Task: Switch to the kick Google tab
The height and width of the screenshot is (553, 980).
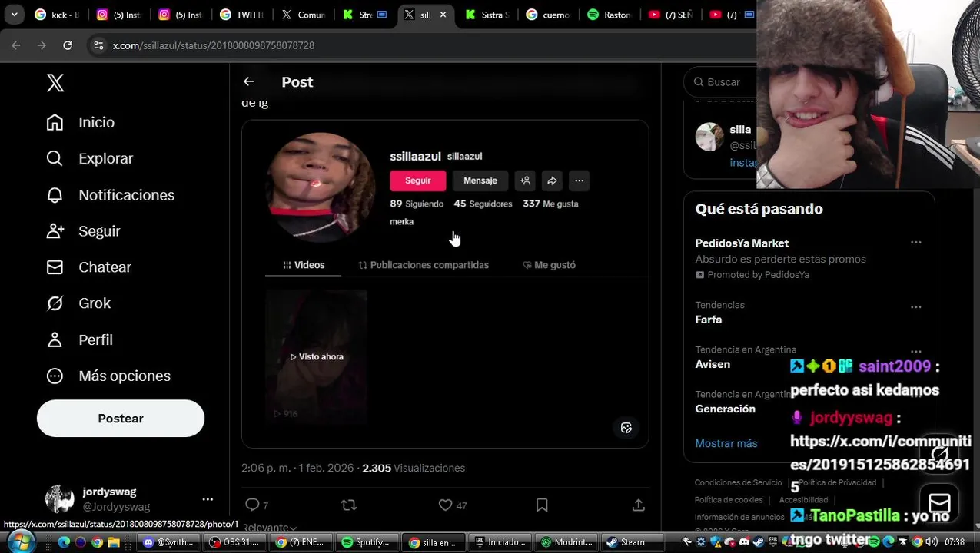Action: point(56,15)
